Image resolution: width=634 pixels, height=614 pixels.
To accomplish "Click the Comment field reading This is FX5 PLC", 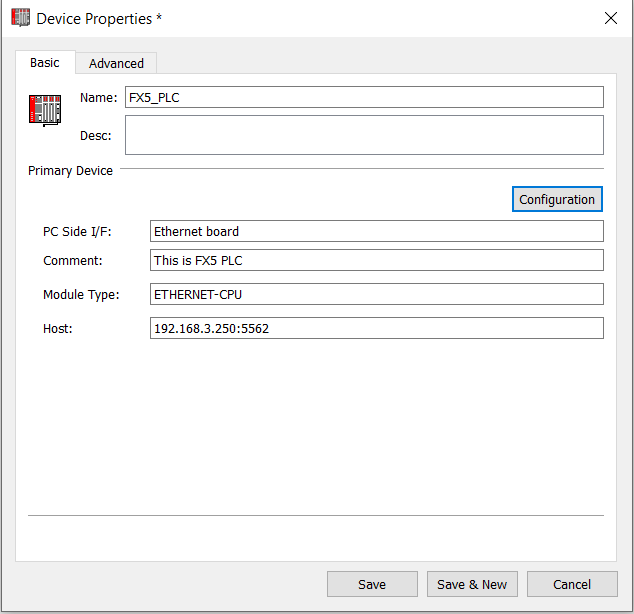I will point(377,260).
